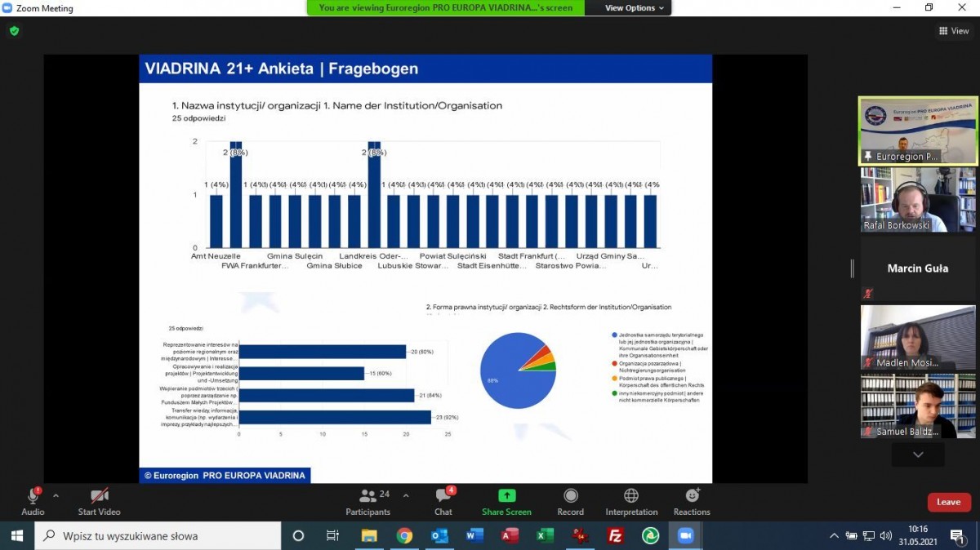Image resolution: width=980 pixels, height=550 pixels.
Task: Select Madlen Mosi's video thumbnail
Action: (x=917, y=338)
